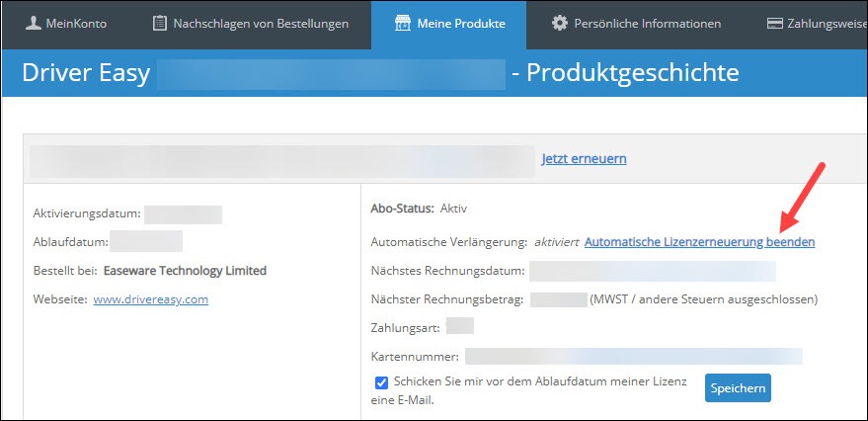This screenshot has height=421, width=868.
Task: Click the MeinKonto person icon
Action: point(34,24)
